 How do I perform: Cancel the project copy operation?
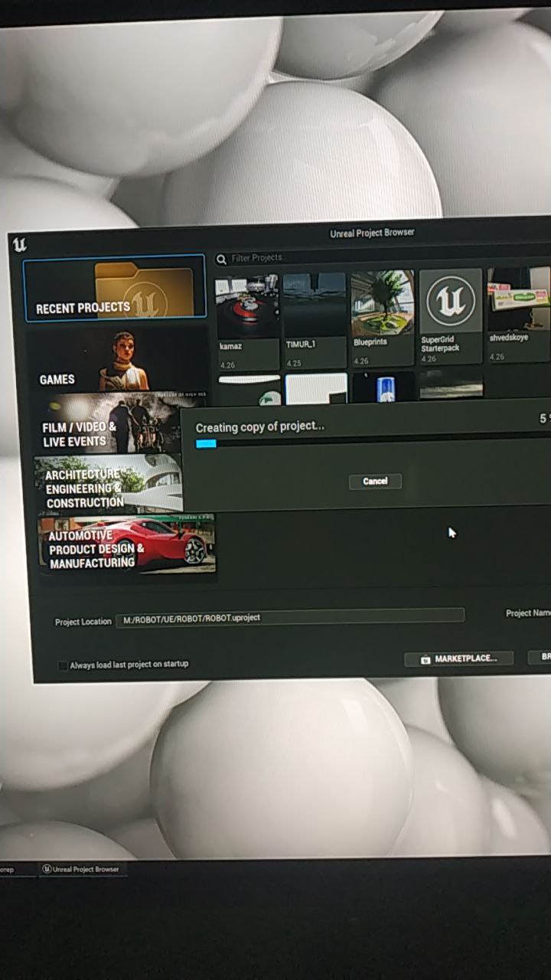(x=375, y=482)
